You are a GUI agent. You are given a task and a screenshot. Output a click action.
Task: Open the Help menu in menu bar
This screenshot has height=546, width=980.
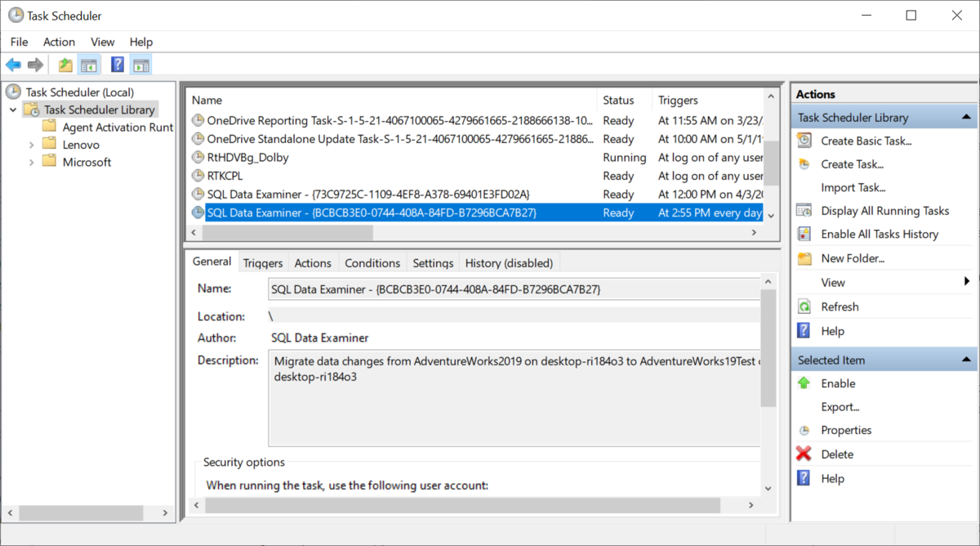click(141, 42)
